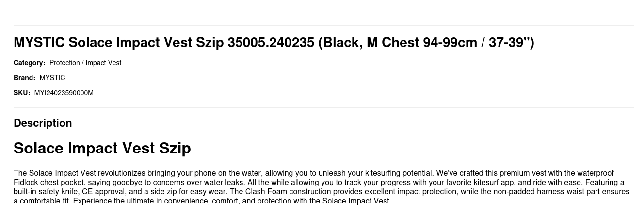Click the "Category:" label
This screenshot has height=220, width=644.
pos(29,63)
